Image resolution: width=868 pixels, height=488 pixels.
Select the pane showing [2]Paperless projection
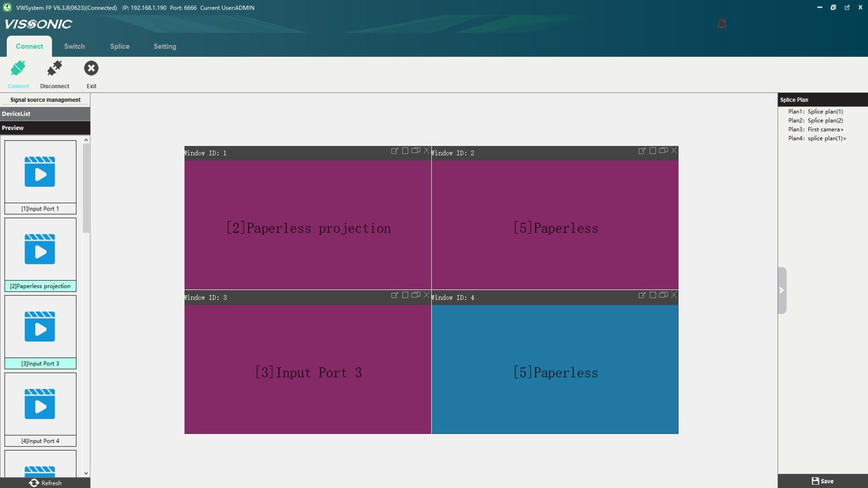coord(308,225)
